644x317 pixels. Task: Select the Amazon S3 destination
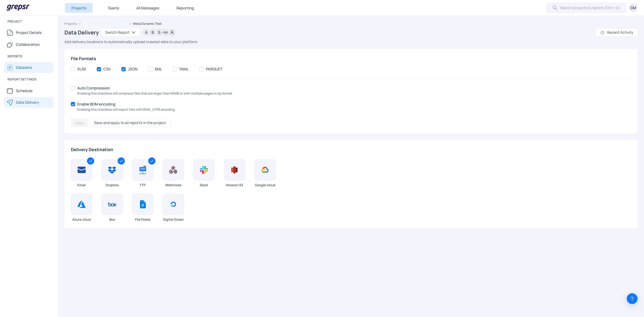click(x=234, y=170)
